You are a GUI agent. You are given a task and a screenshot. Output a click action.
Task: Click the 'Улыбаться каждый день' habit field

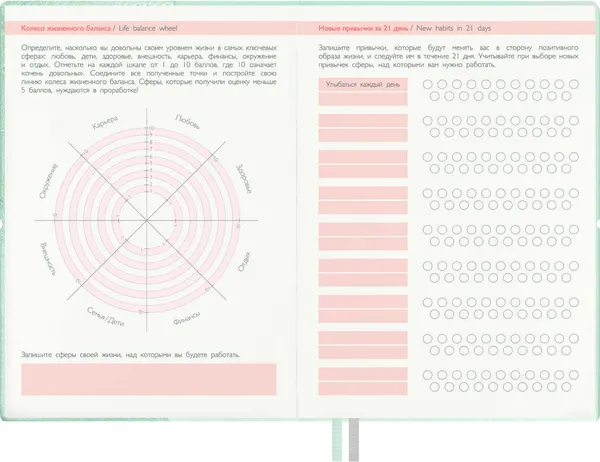[363, 85]
